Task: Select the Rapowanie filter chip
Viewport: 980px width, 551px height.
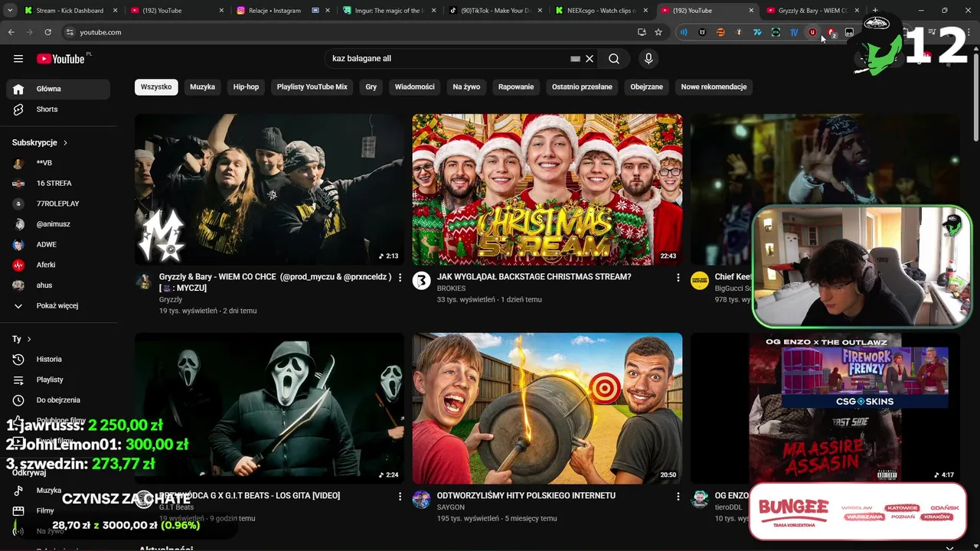Action: (516, 87)
